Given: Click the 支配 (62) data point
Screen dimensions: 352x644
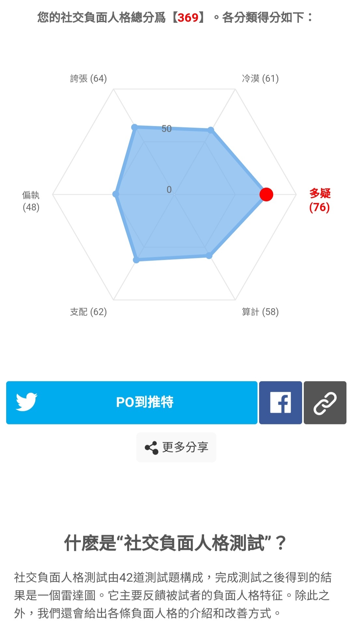Looking at the screenshot, I should coord(137,260).
